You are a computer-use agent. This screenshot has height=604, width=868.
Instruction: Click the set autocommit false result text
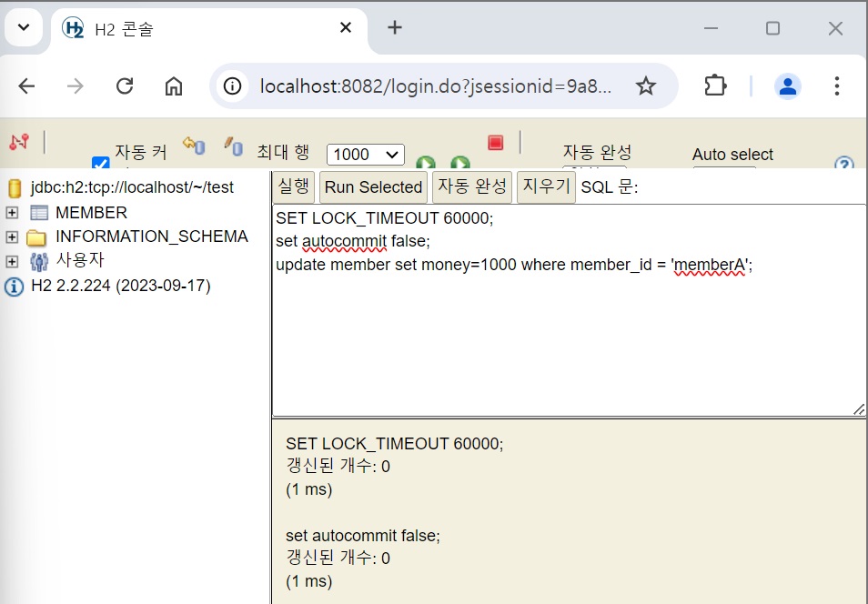pyautogui.click(x=363, y=536)
